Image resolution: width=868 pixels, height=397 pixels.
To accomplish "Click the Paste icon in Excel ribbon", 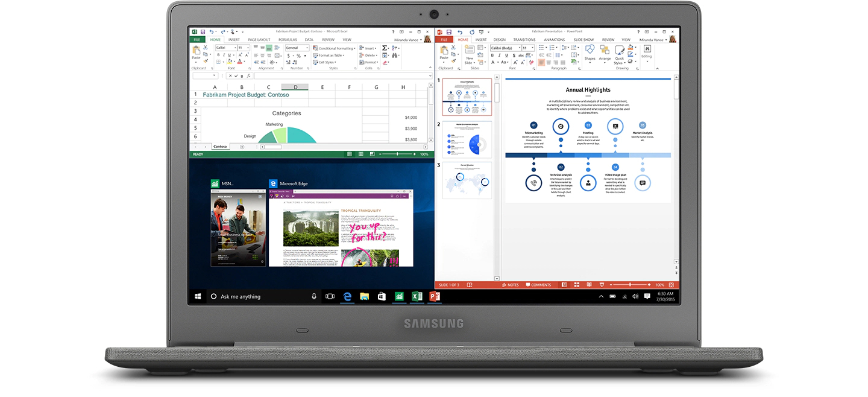I will point(196,52).
